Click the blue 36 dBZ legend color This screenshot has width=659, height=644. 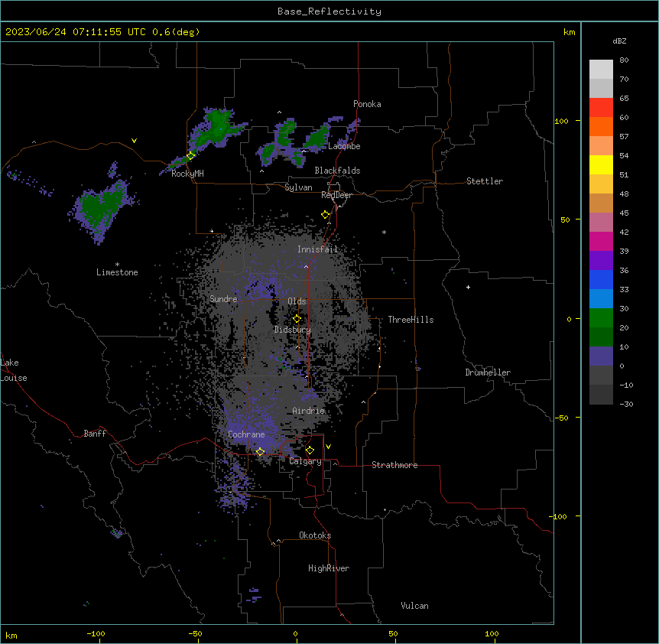(x=601, y=279)
